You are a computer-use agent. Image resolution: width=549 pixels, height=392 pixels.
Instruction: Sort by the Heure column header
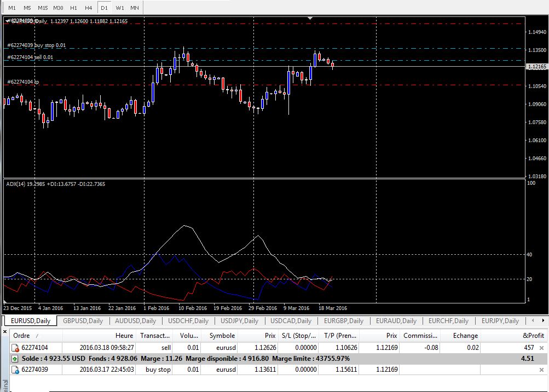coord(124,336)
